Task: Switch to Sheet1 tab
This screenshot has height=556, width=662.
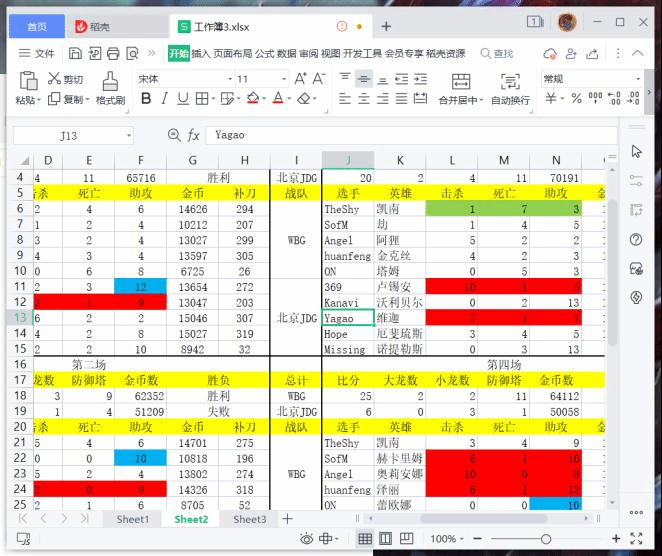Action: [x=132, y=519]
